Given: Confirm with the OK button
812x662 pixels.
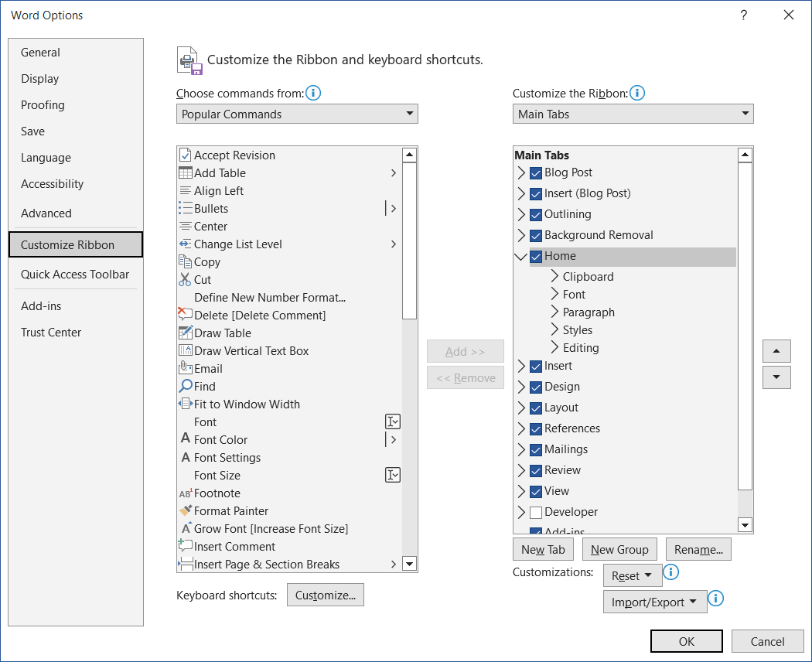Looking at the screenshot, I should [687, 641].
